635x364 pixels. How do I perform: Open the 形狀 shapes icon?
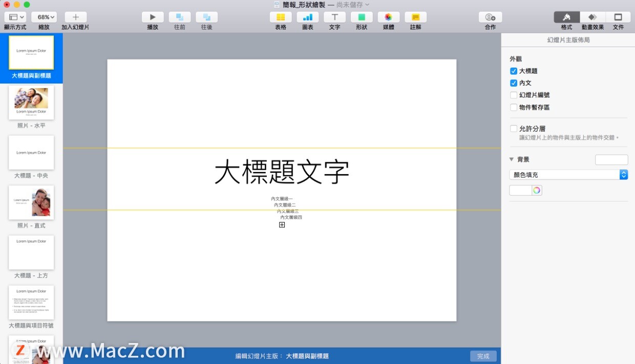[362, 17]
